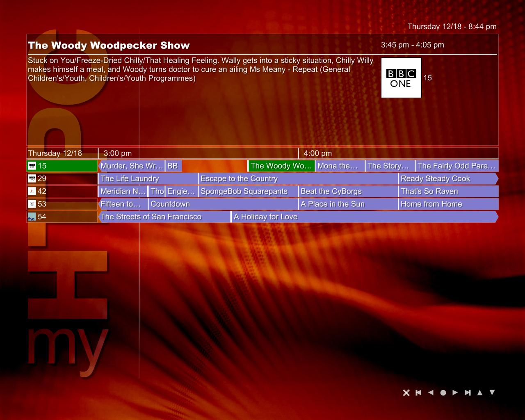
Task: Click the left arrow navigation icon
Action: [431, 393]
